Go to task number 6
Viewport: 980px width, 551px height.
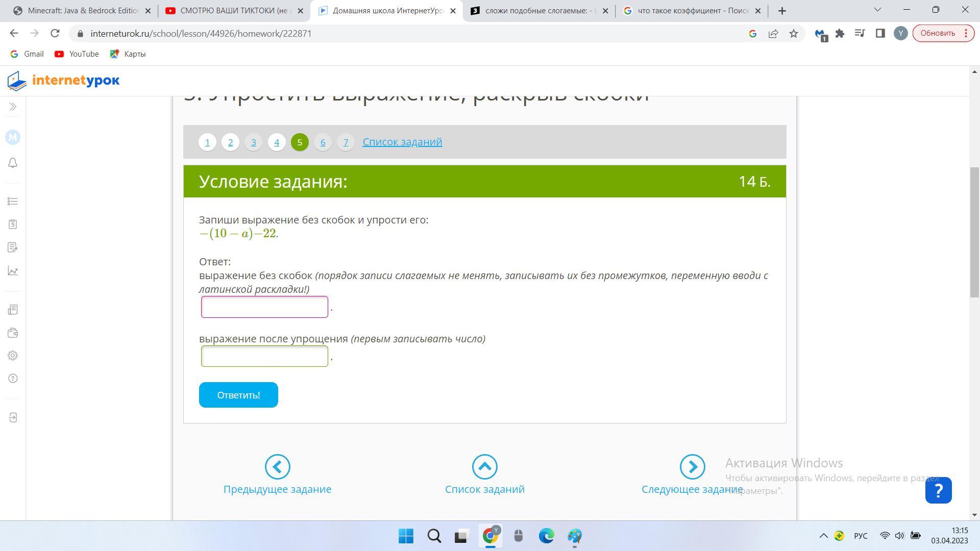point(323,142)
